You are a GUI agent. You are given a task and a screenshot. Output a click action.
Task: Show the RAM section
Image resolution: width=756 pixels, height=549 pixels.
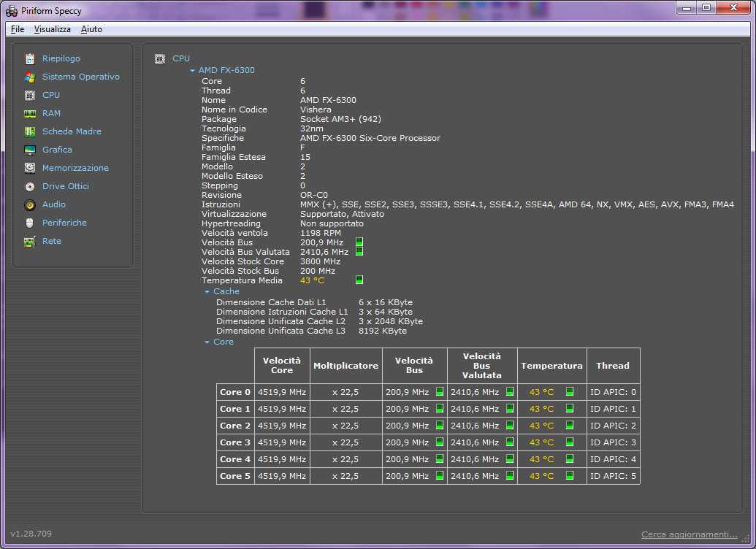point(51,113)
